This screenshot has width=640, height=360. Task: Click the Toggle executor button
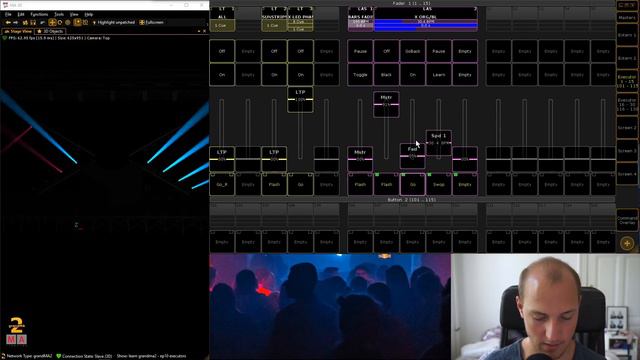point(360,75)
